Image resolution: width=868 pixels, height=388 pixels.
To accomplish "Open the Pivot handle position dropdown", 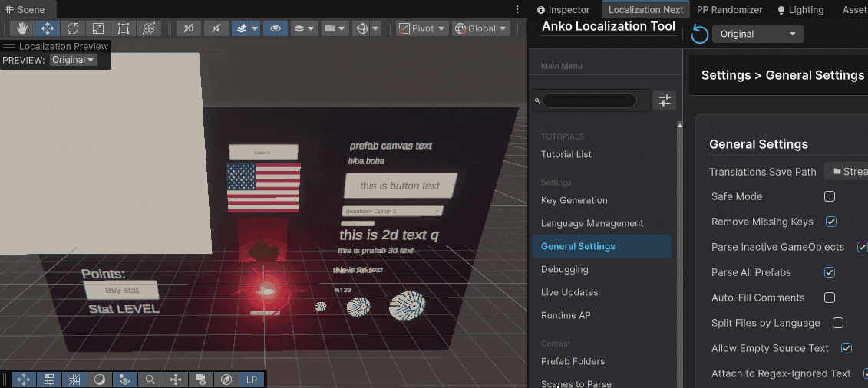I will pos(423,28).
